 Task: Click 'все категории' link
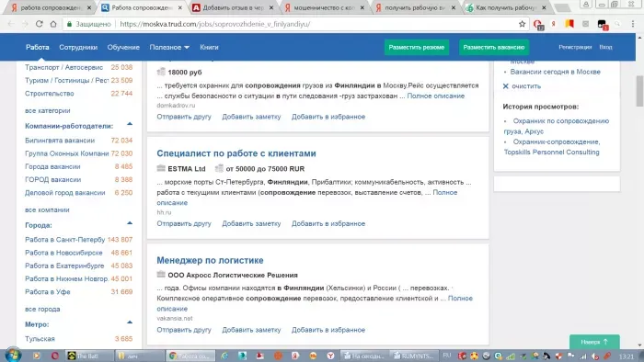point(48,110)
